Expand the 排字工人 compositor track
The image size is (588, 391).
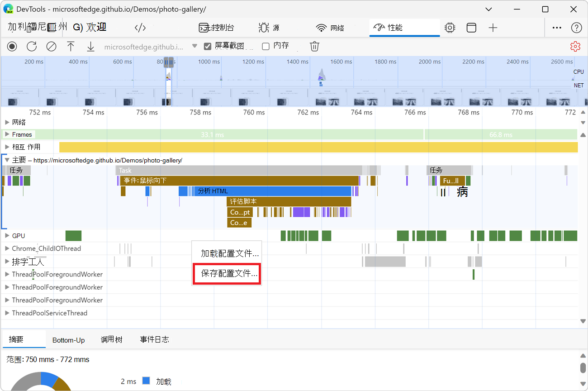click(x=7, y=262)
